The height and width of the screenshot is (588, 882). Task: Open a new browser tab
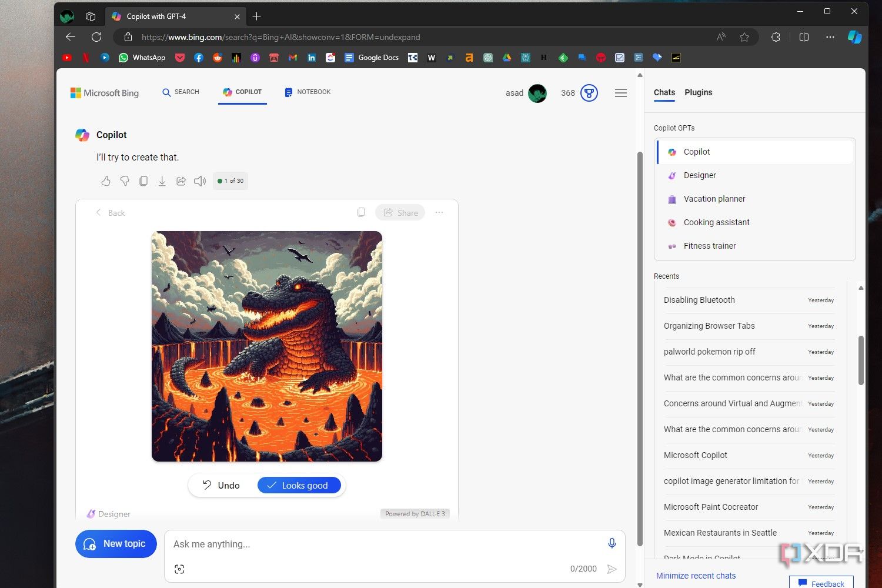pos(256,16)
